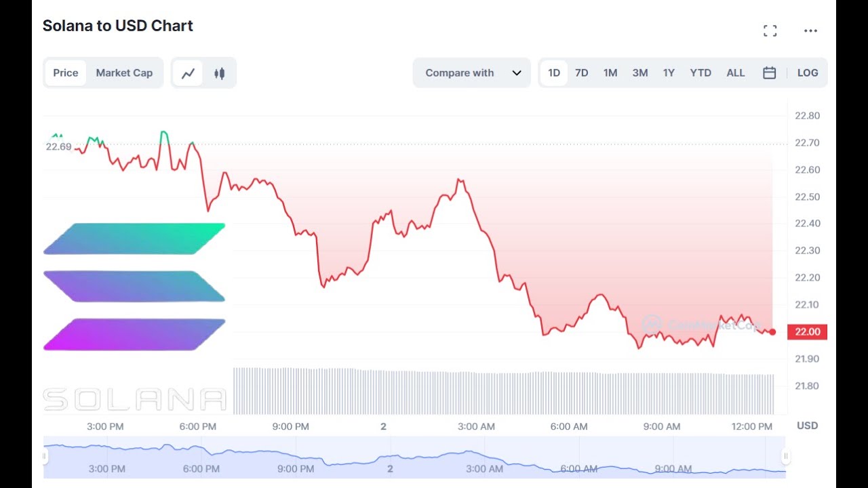Show the YTD time range
This screenshot has height=488, width=868.
(701, 73)
